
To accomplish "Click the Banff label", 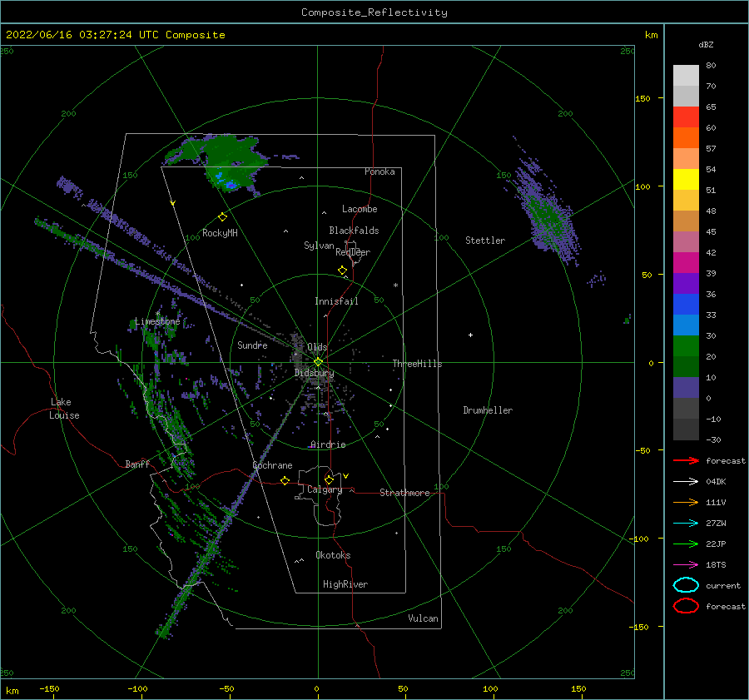I will click(137, 464).
